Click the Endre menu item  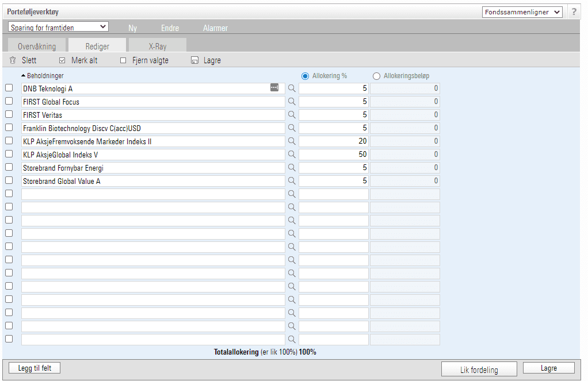[170, 28]
